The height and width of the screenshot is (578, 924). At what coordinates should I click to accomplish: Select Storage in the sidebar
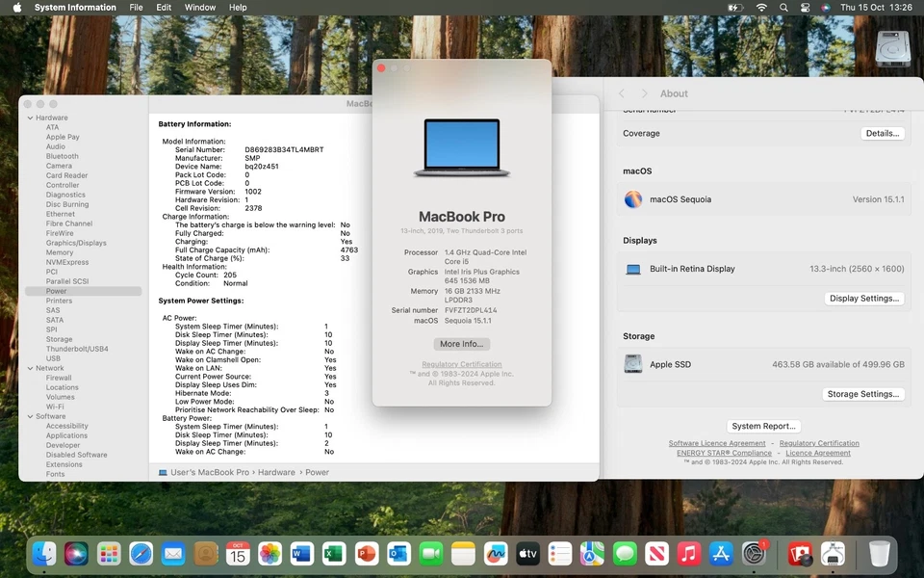tap(59, 339)
